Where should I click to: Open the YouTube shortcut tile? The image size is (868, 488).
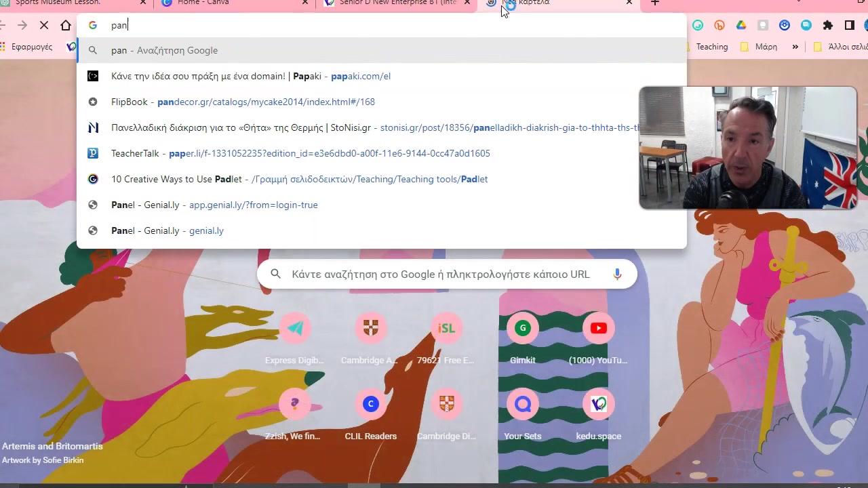point(598,338)
